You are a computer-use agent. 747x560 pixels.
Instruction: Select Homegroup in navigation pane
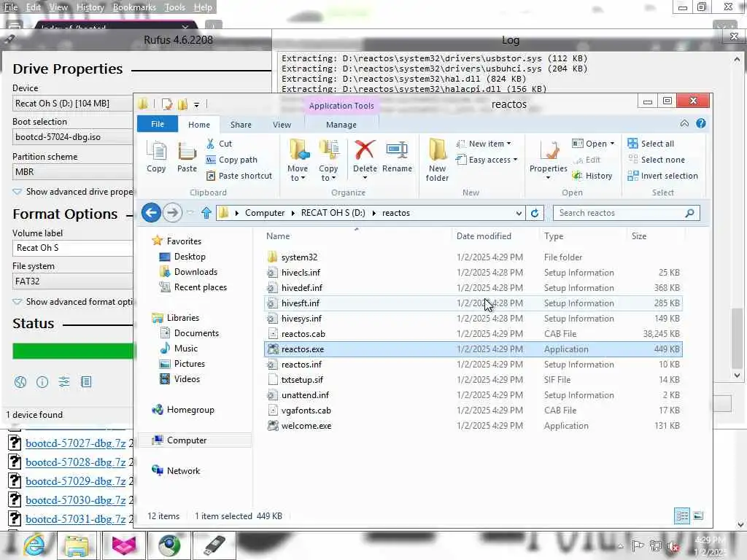[x=183, y=410]
